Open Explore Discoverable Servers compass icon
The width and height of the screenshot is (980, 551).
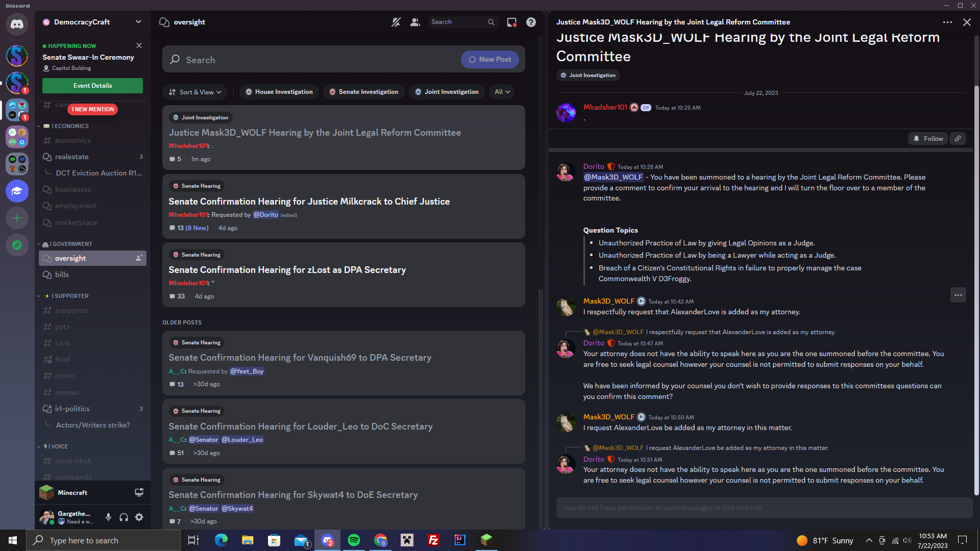point(17,245)
